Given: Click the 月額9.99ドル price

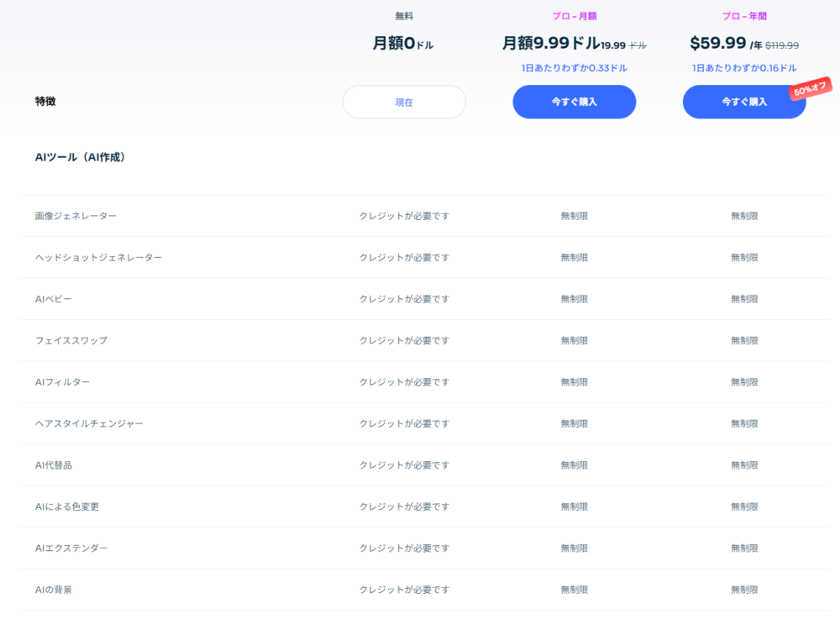Looking at the screenshot, I should tap(551, 43).
